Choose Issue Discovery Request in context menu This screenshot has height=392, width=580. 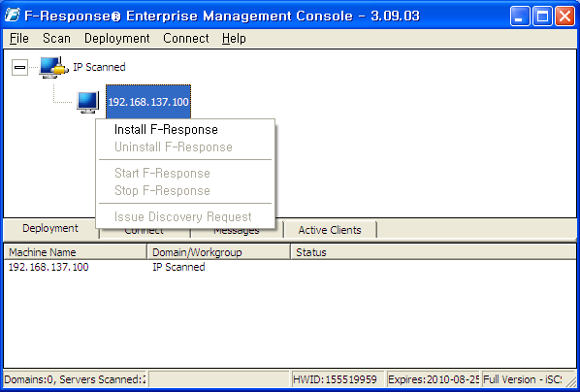185,216
